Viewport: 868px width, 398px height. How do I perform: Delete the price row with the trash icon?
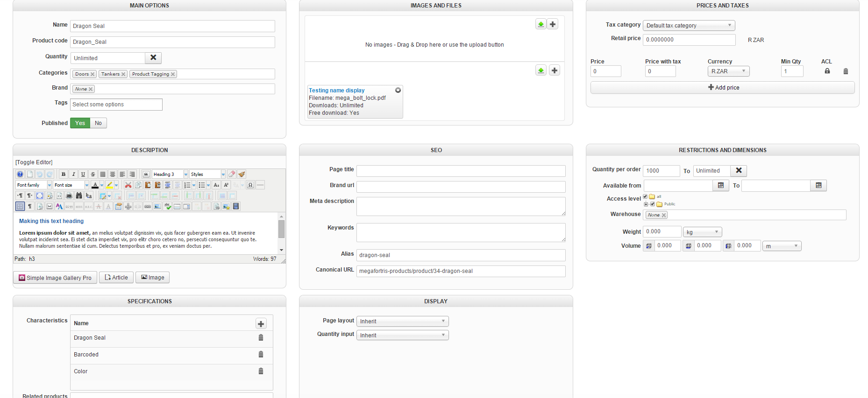[846, 71]
